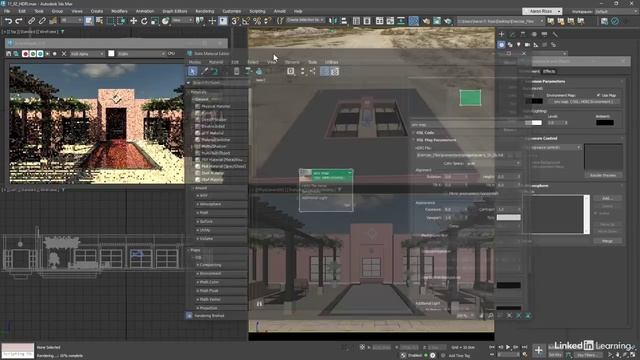The image size is (640, 360).
Task: Toggle the Scene Explorer icon
Action: [356, 21]
